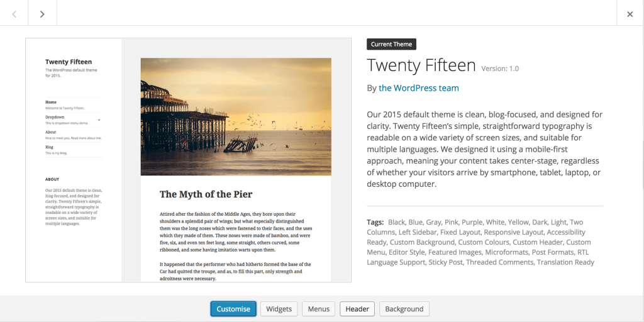644x322 pixels.
Task: Click the Customise button
Action: [x=233, y=309]
